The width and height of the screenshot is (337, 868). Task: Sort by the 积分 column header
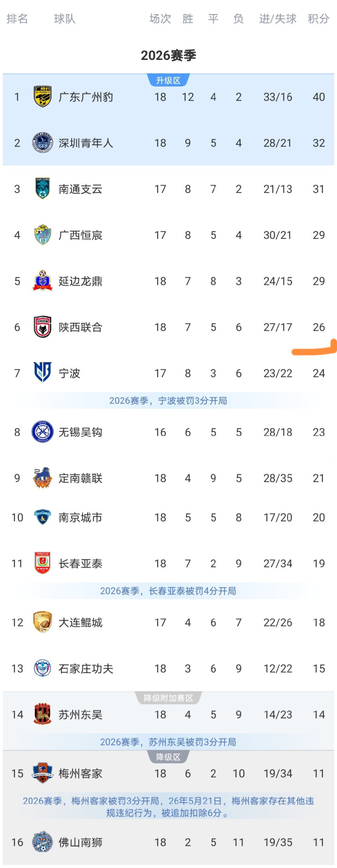[319, 19]
